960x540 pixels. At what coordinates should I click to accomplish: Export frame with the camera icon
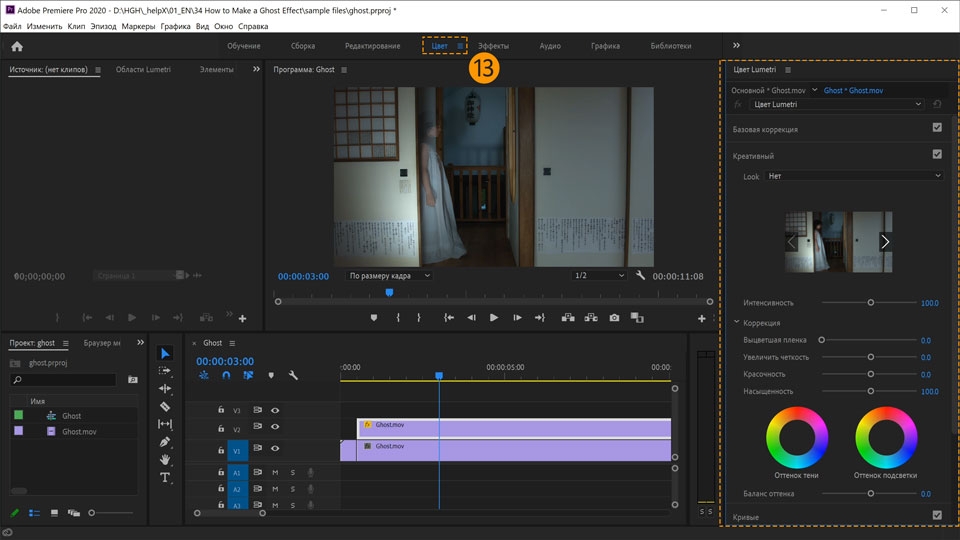pyautogui.click(x=614, y=318)
